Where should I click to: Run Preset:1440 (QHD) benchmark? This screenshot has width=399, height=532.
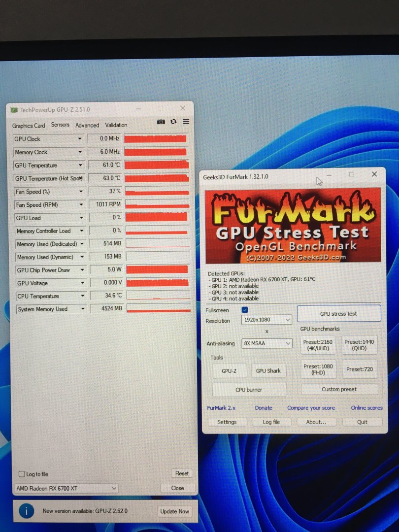point(359,345)
